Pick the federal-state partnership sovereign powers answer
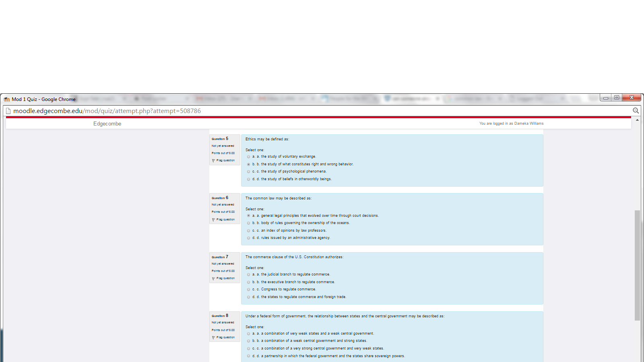Screen dimensions: 644x362 pos(248,356)
